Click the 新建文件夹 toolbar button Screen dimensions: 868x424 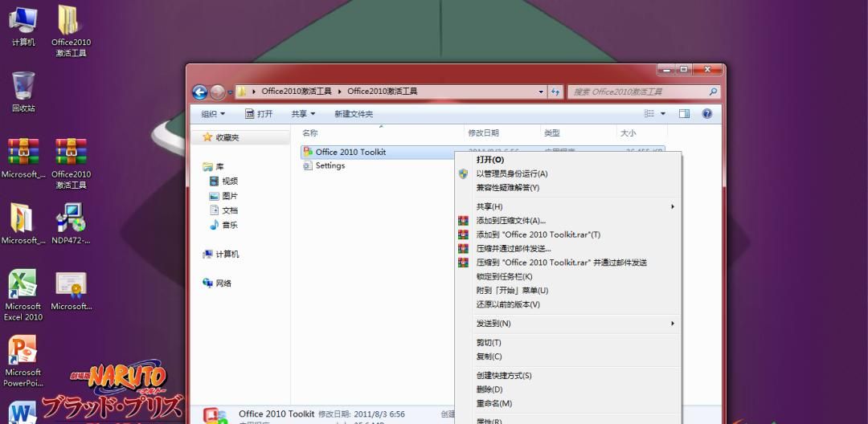[x=354, y=114]
